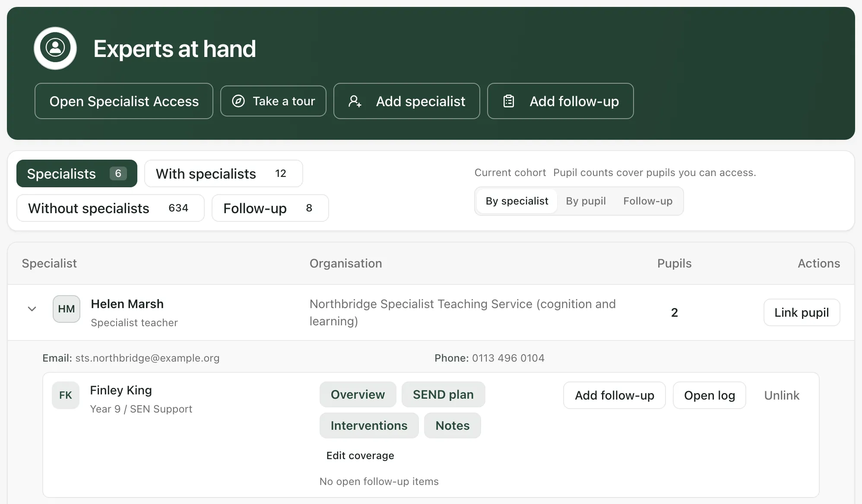Click Specialist teacher role label
The width and height of the screenshot is (862, 504).
coord(134,323)
